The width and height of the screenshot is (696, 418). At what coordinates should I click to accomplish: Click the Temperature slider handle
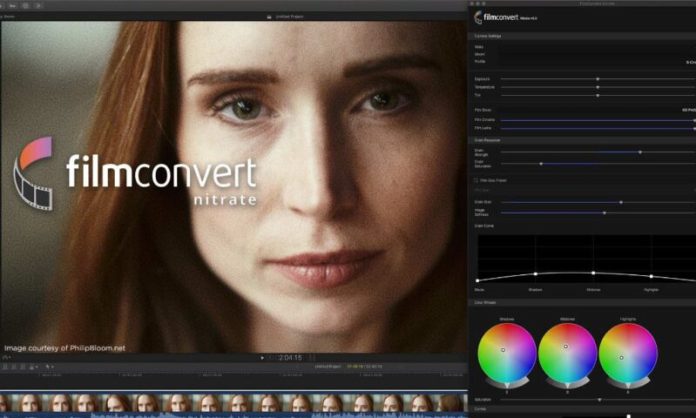coord(598,87)
